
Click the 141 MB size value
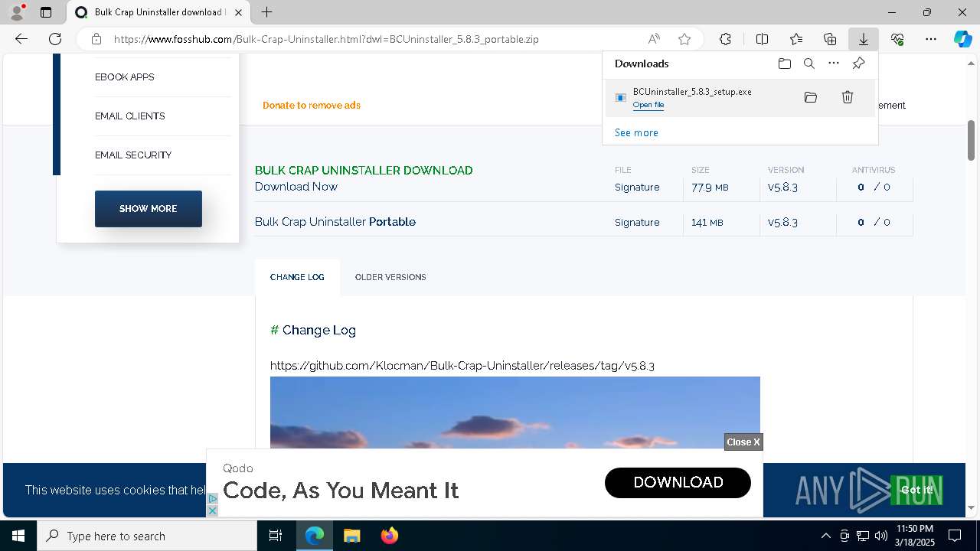[x=707, y=223]
